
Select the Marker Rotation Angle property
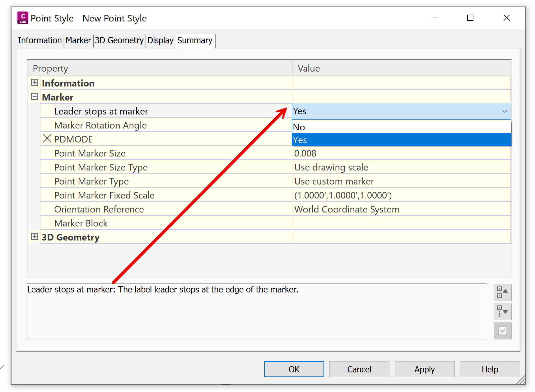pos(100,125)
